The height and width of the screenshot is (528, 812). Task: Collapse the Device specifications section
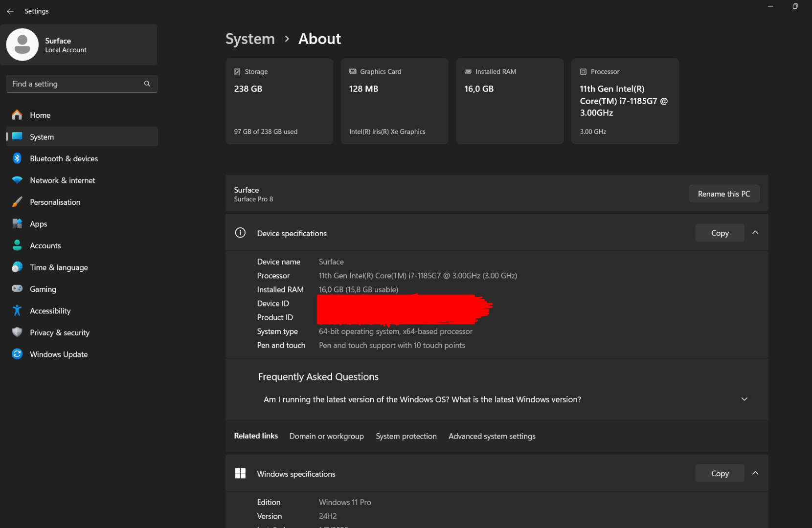(x=755, y=233)
